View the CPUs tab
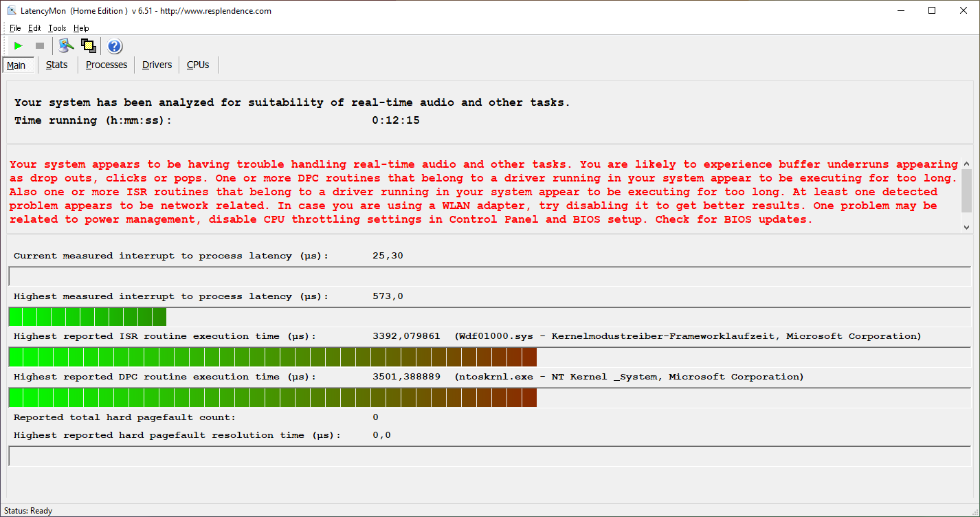This screenshot has width=980, height=517. click(198, 65)
